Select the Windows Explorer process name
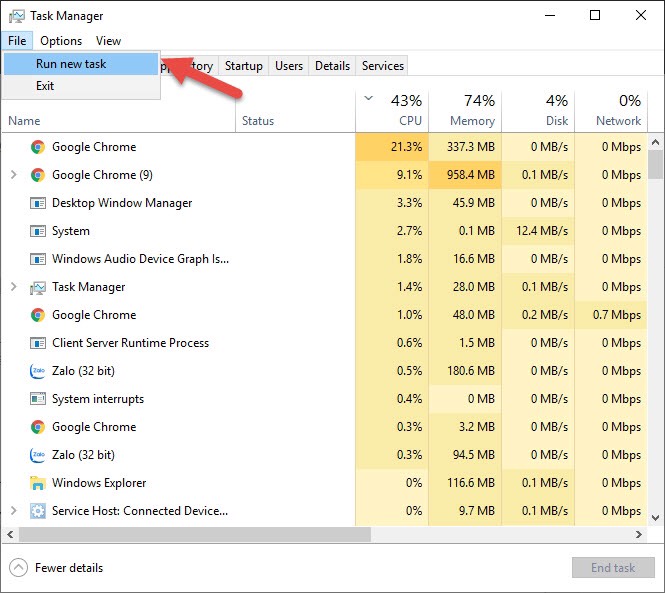665x593 pixels. [x=99, y=483]
